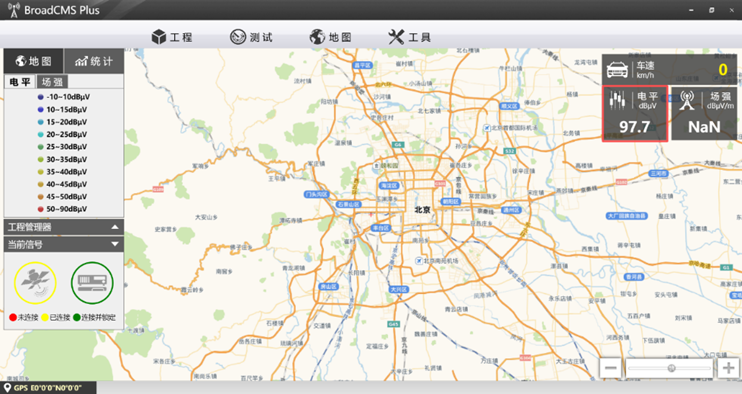
Task: Click the 顺义区 district label on map
Action: click(x=509, y=106)
